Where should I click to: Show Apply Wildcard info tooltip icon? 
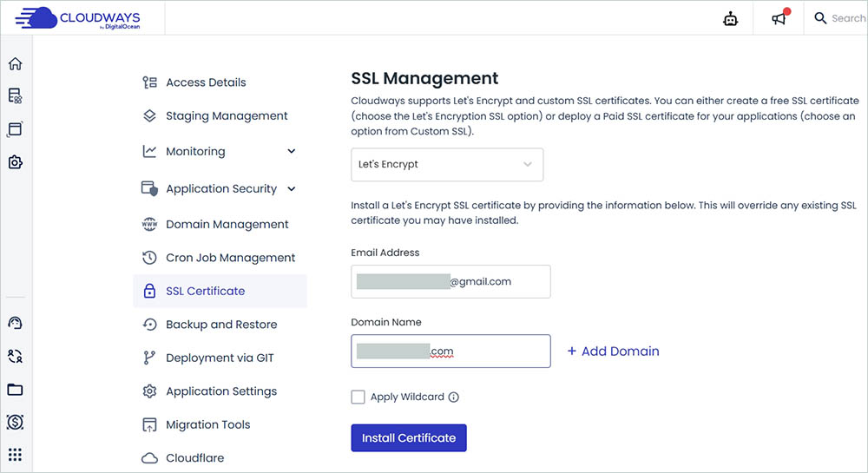pos(453,397)
